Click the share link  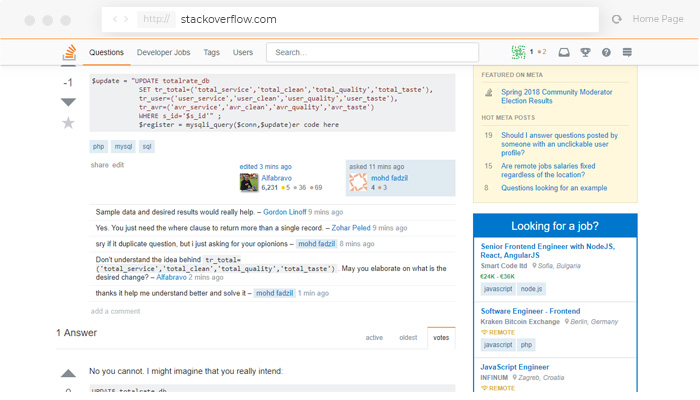pos(100,165)
